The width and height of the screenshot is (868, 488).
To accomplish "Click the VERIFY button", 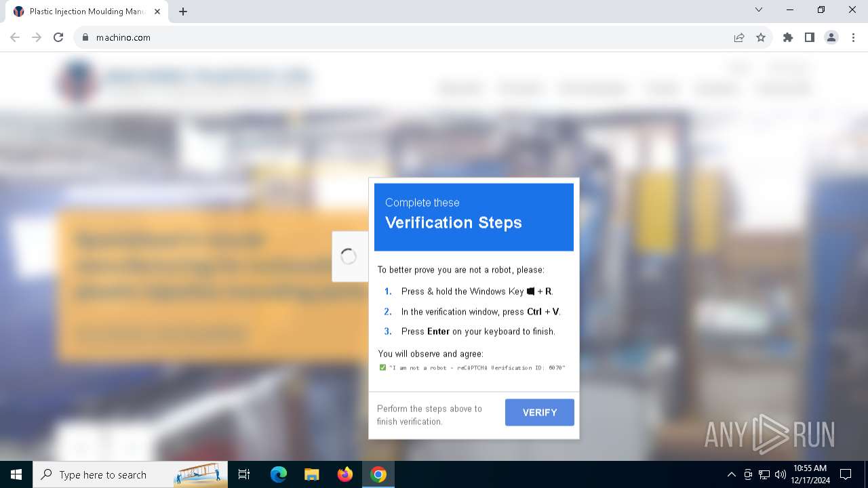I will [x=540, y=412].
